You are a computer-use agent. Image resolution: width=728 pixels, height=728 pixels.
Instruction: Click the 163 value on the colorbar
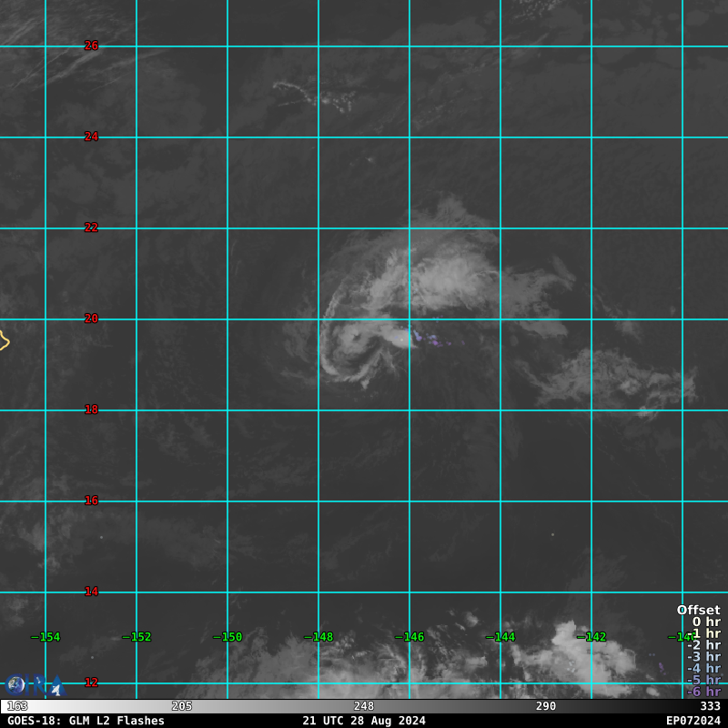point(17,706)
